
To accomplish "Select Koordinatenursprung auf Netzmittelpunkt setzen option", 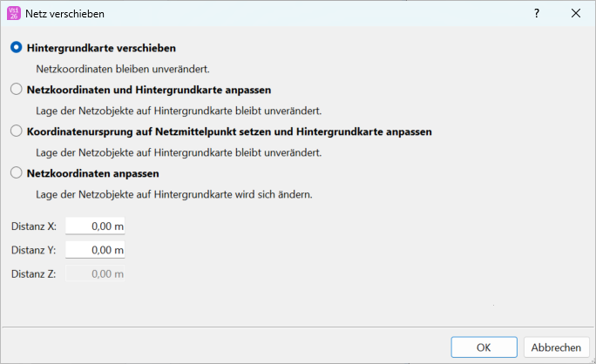I will (16, 131).
